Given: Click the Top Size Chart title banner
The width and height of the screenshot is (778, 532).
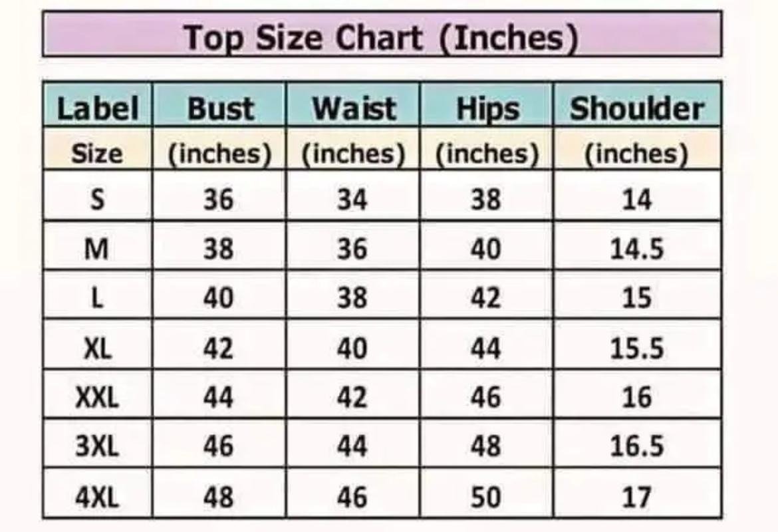Looking at the screenshot, I should tap(382, 34).
